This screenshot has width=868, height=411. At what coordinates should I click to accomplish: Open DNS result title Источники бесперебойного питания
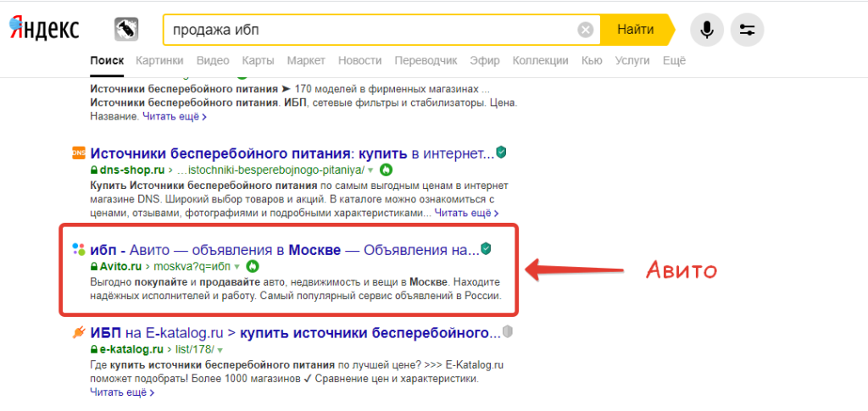pos(292,153)
